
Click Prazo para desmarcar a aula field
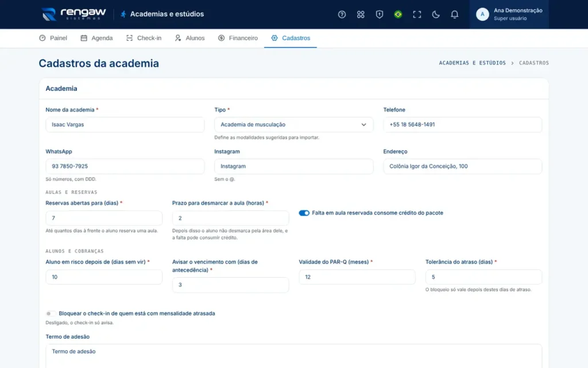click(x=231, y=218)
